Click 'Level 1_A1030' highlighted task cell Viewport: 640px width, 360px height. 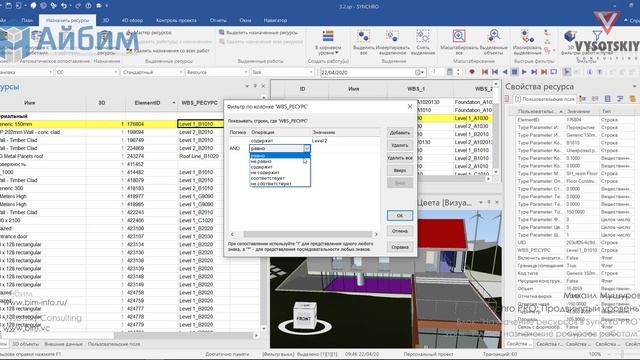coord(472,118)
